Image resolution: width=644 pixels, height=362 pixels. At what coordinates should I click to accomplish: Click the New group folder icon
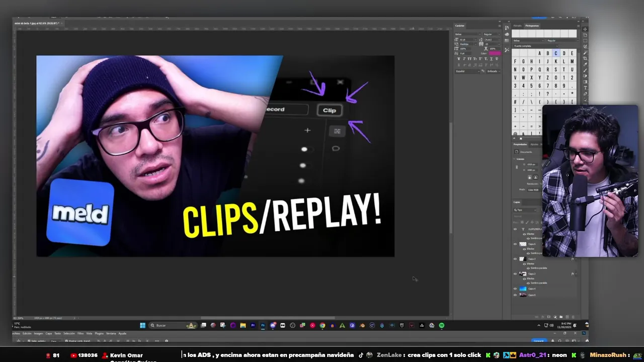point(561,317)
